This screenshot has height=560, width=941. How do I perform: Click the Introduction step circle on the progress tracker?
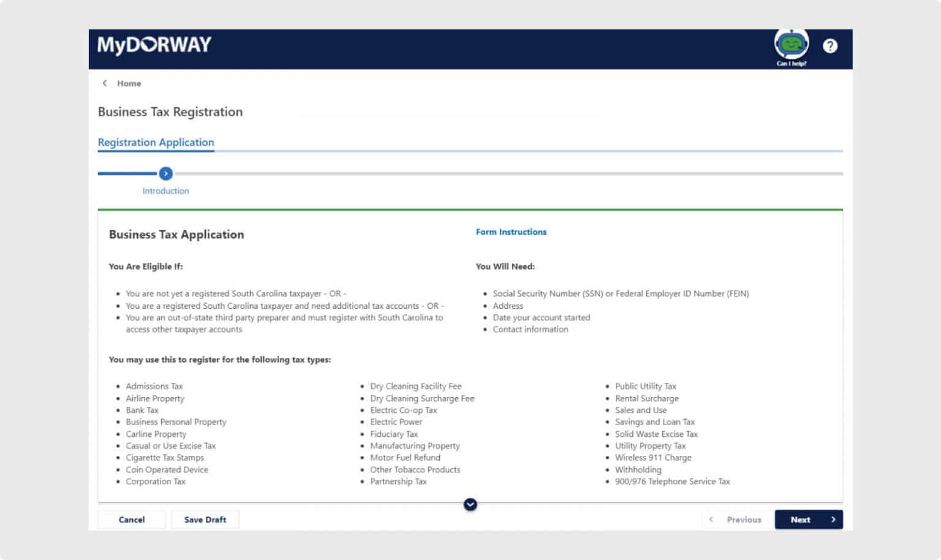165,173
